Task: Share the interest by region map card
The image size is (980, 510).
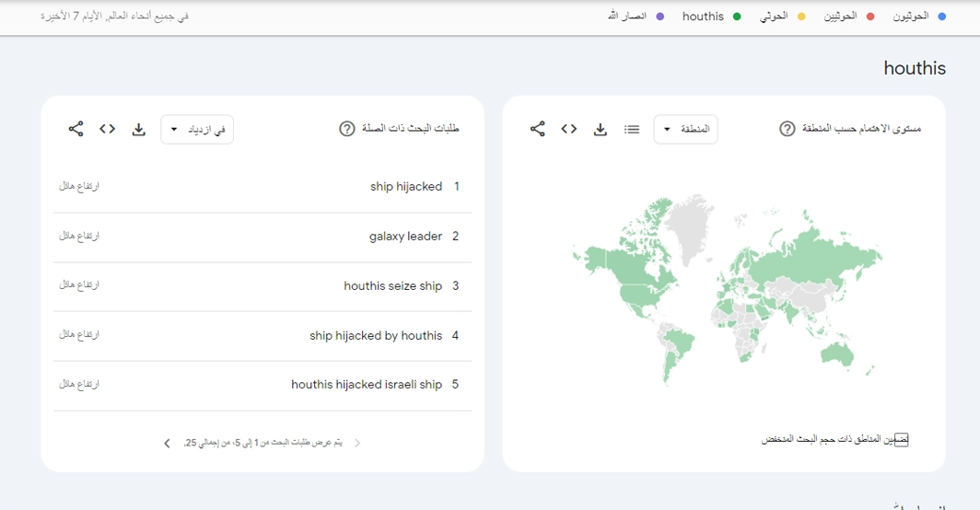Action: pyautogui.click(x=538, y=129)
